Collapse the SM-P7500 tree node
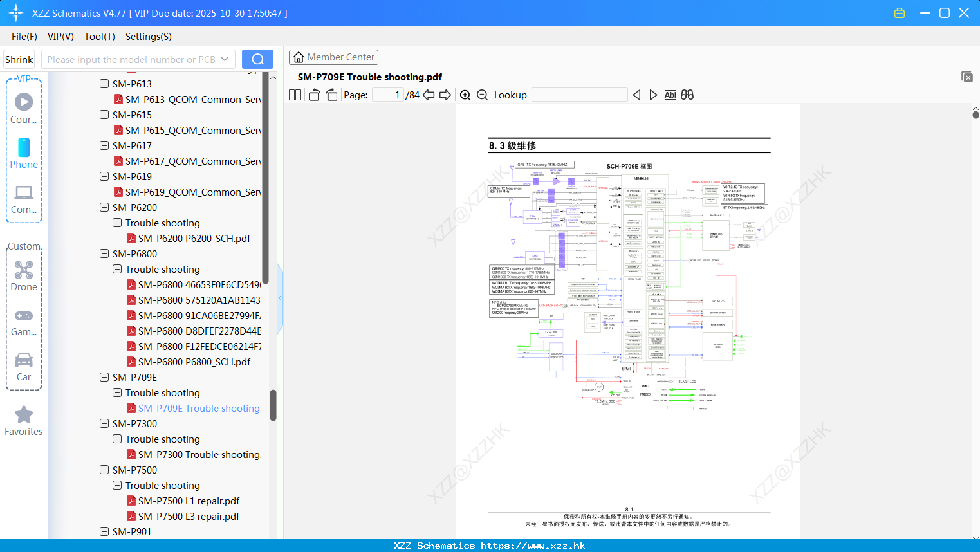The width and height of the screenshot is (980, 552). click(104, 470)
